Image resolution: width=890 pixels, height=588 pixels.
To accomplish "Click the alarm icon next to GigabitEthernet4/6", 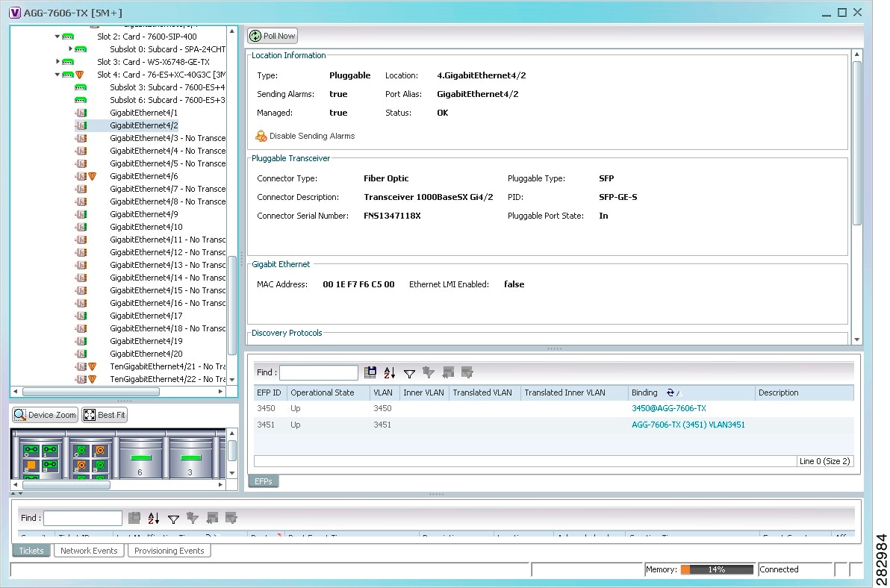I will pyautogui.click(x=93, y=176).
